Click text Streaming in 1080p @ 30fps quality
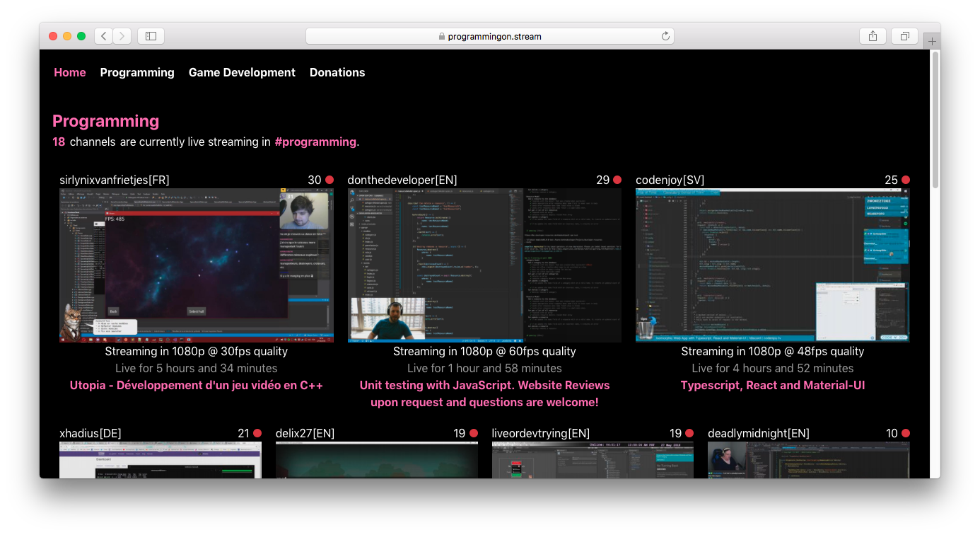Viewport: 980px width, 535px height. [197, 351]
